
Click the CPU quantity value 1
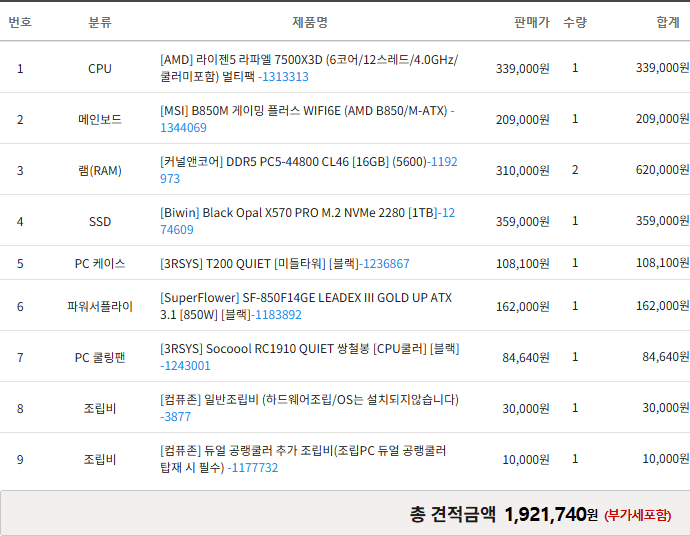click(575, 68)
